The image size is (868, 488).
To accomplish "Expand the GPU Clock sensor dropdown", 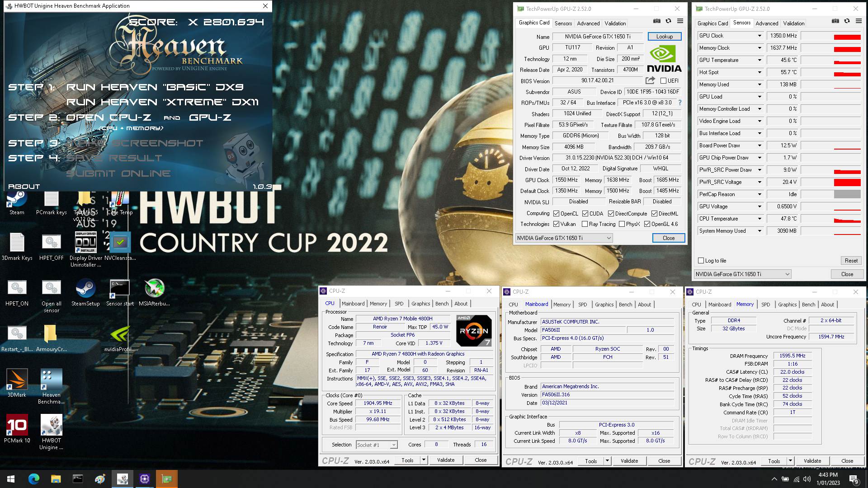I will point(759,36).
